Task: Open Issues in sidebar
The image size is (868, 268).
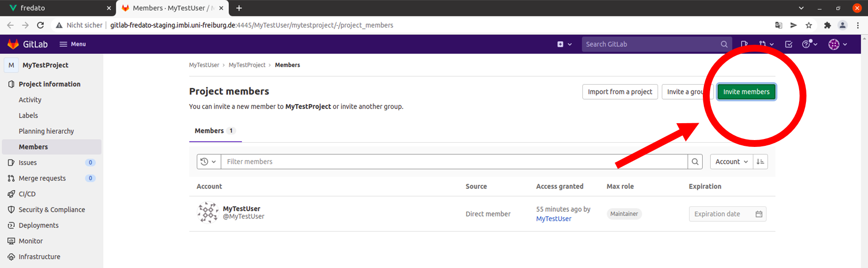Action: pyautogui.click(x=28, y=163)
